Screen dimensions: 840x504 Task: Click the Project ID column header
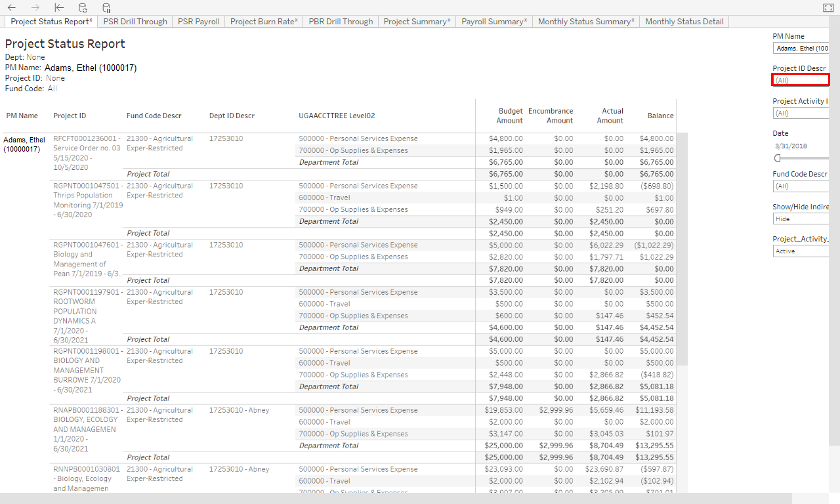(x=70, y=115)
